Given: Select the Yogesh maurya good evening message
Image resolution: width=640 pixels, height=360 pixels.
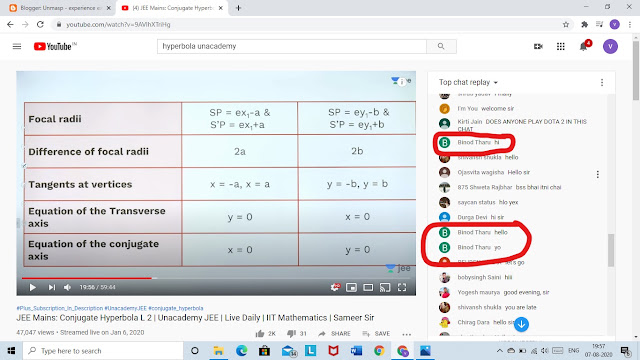Looking at the screenshot, I should (503, 292).
